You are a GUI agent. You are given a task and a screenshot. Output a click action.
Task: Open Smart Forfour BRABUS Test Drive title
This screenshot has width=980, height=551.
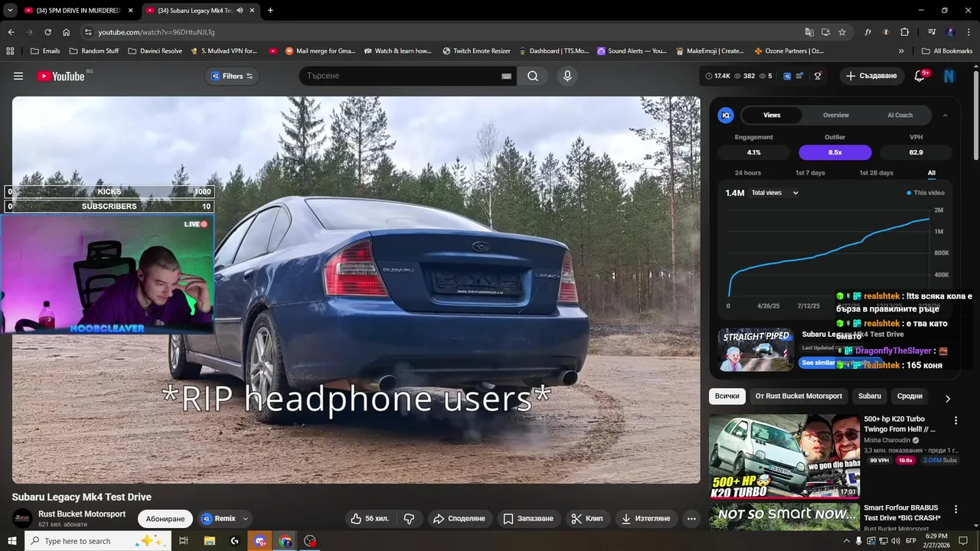900,513
